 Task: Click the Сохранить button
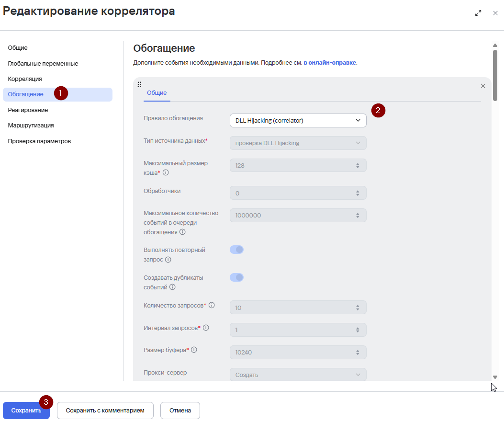click(26, 411)
